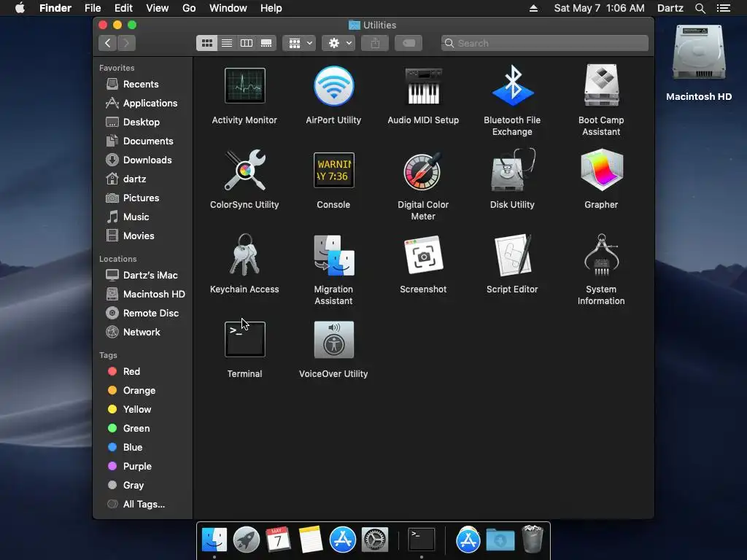
Task: Open the Apple menu
Action: 20,8
